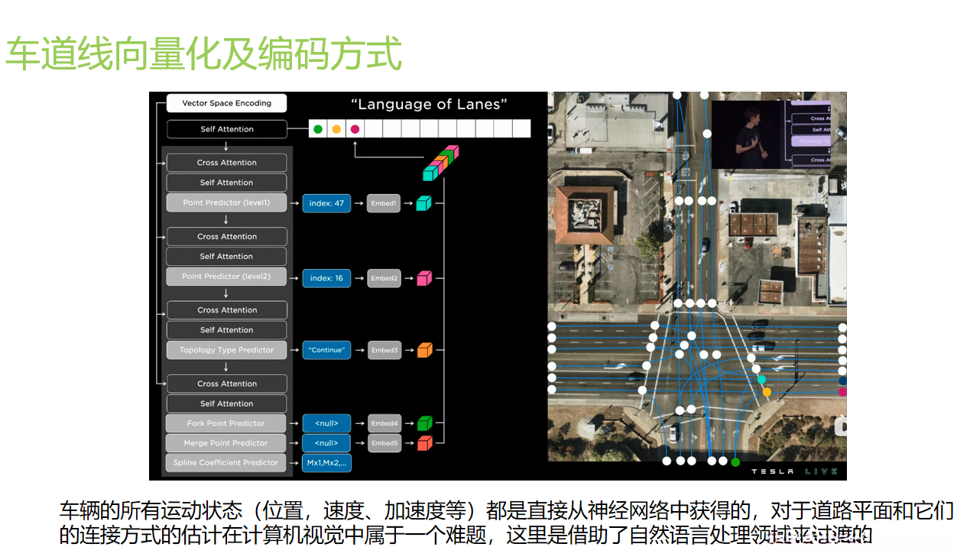Click the orange cube beside Embed3
Image resolution: width=957 pixels, height=560 pixels.
tap(424, 350)
